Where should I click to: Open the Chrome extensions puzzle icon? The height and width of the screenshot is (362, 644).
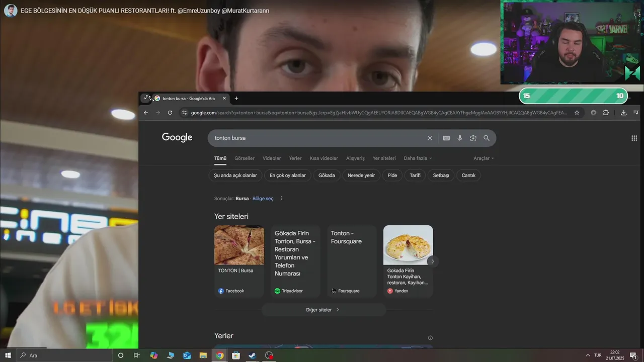coord(606,113)
